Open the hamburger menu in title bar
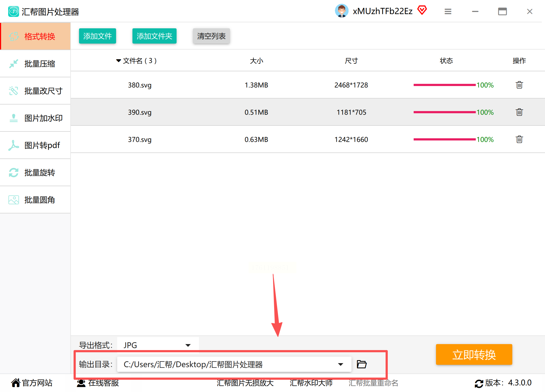Image resolution: width=545 pixels, height=392 pixels. (448, 11)
